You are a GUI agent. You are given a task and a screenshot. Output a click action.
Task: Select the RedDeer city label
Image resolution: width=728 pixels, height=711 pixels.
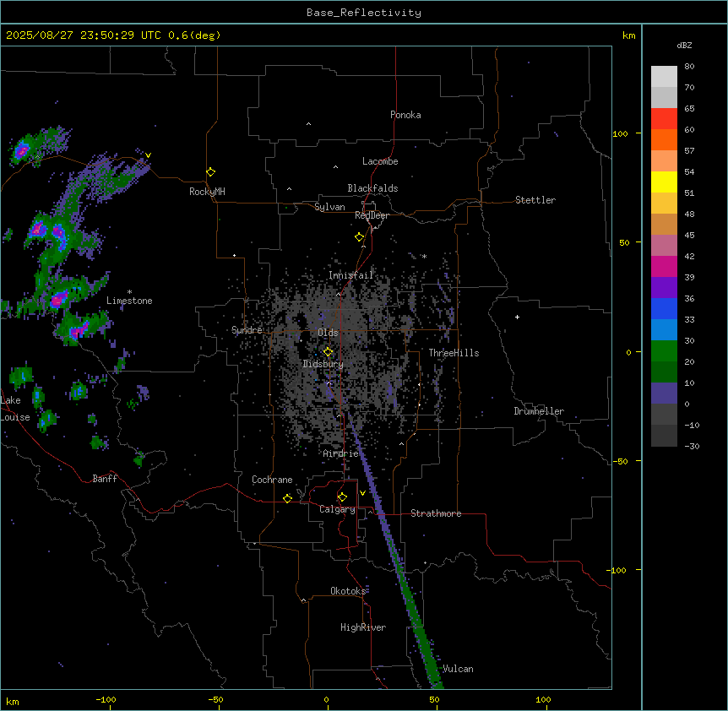[x=372, y=215]
